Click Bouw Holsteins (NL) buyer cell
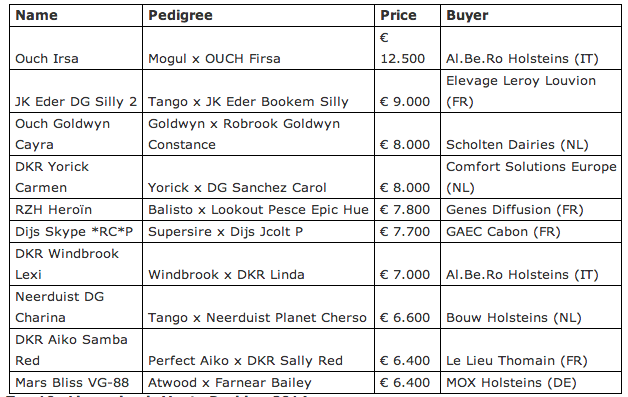 pos(531,307)
